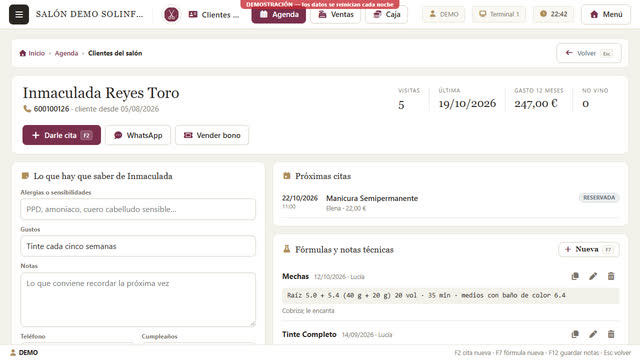
Task: Click the Fórmulas flask icon
Action: (287, 249)
